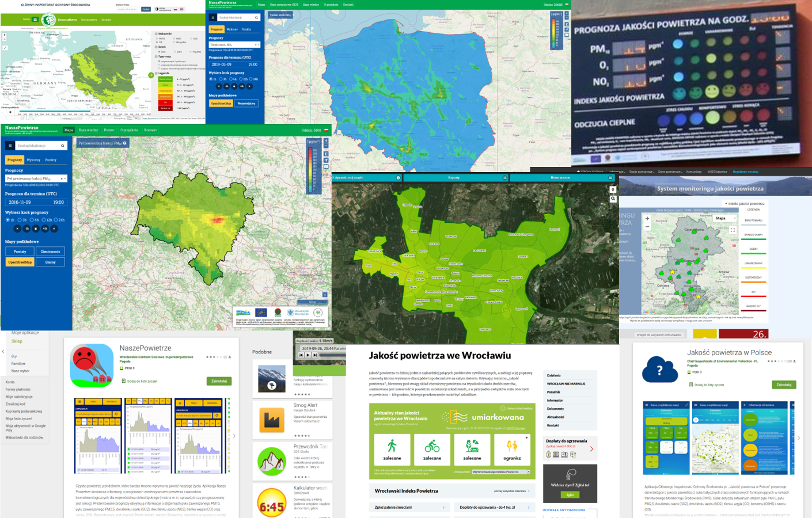Zoom in on the Silesia monitoring map
This screenshot has height=518, width=812.
(647, 219)
